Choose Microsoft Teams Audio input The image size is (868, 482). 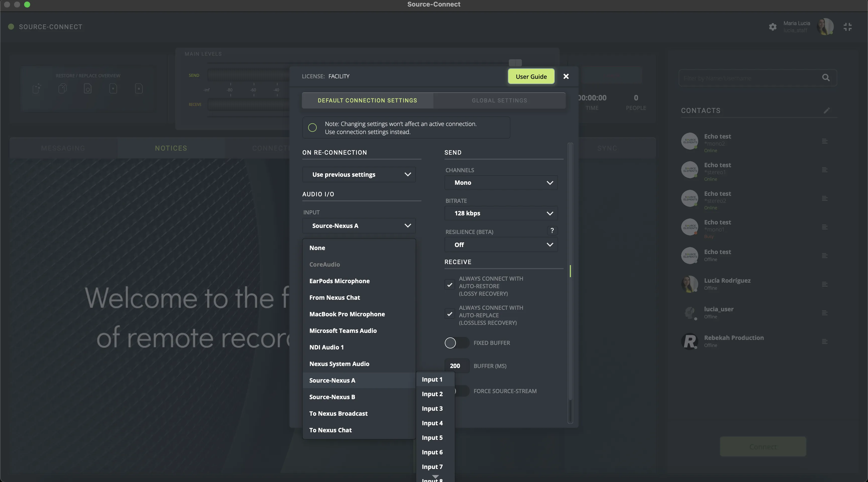pyautogui.click(x=359, y=331)
